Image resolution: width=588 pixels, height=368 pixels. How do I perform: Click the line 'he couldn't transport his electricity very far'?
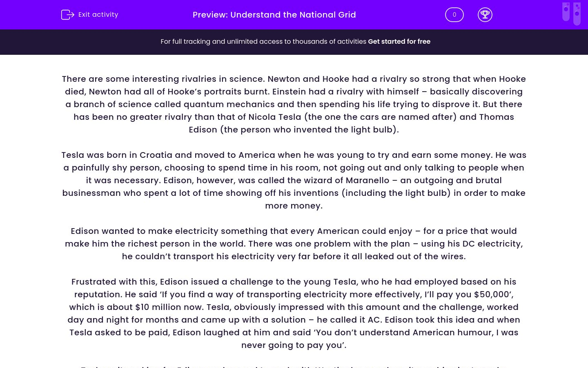[x=294, y=256]
